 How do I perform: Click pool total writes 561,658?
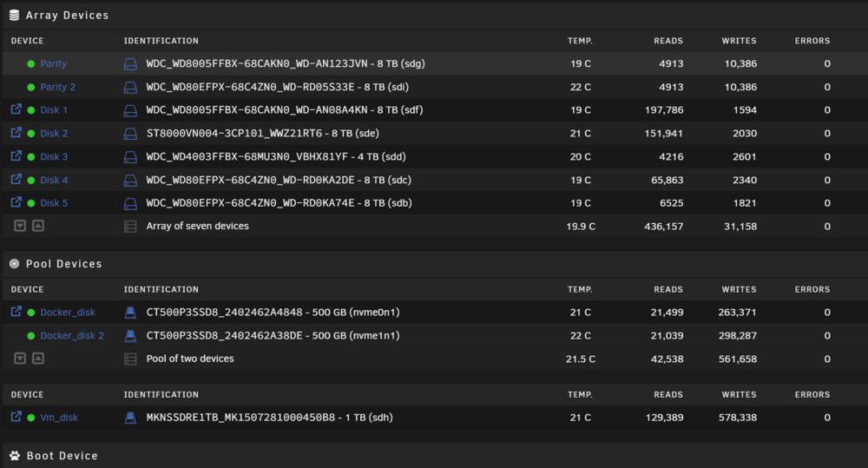tap(737, 359)
